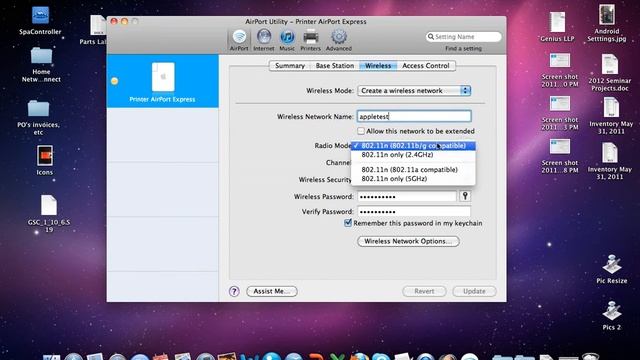Viewport: 640px width, 360px height.
Task: Open the Internet settings toolbar icon
Action: coord(264,40)
